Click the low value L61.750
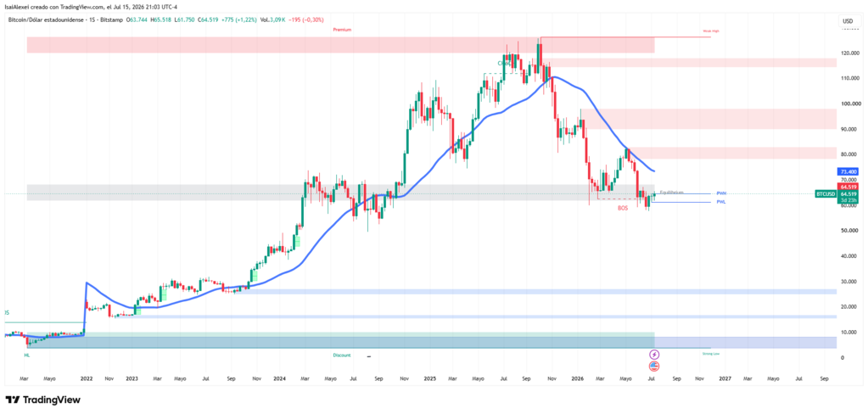The width and height of the screenshot is (868, 414). (x=183, y=20)
